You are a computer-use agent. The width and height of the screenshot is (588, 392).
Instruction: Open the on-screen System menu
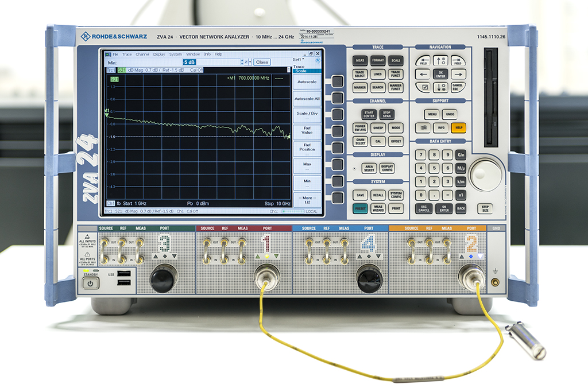(x=176, y=55)
